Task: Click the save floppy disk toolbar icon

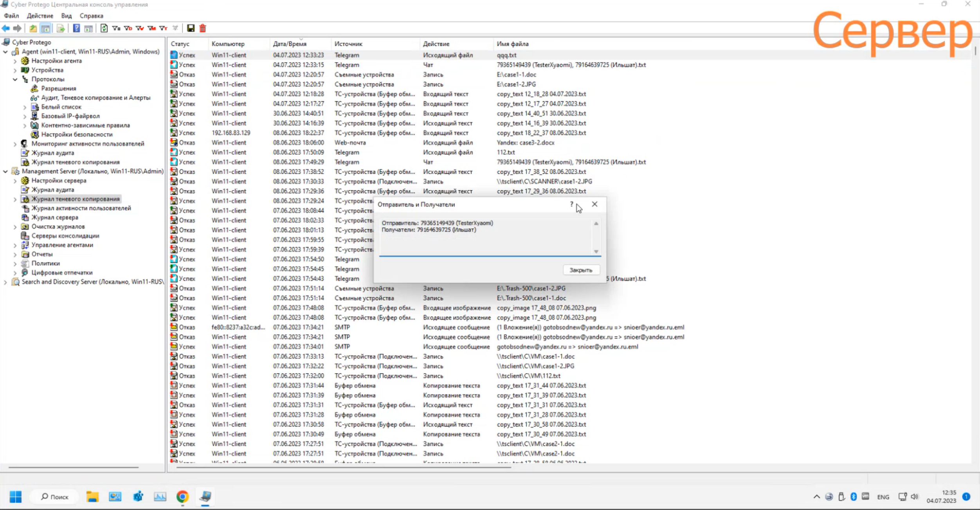Action: (x=191, y=28)
